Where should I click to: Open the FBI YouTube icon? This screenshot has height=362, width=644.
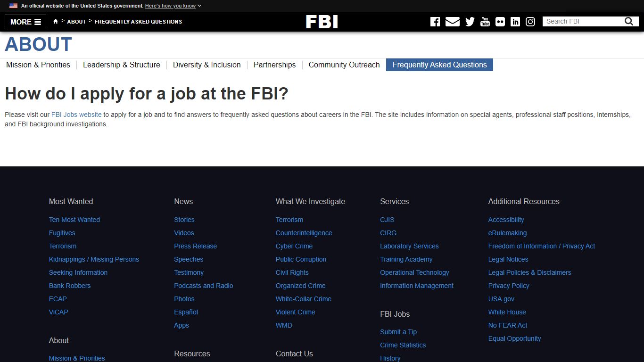point(485,22)
